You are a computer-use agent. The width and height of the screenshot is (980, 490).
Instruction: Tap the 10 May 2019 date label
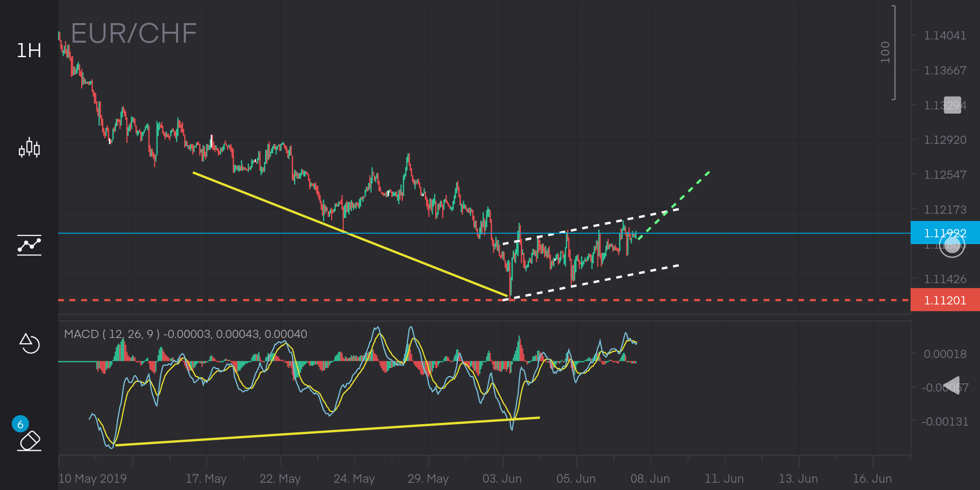(x=93, y=479)
